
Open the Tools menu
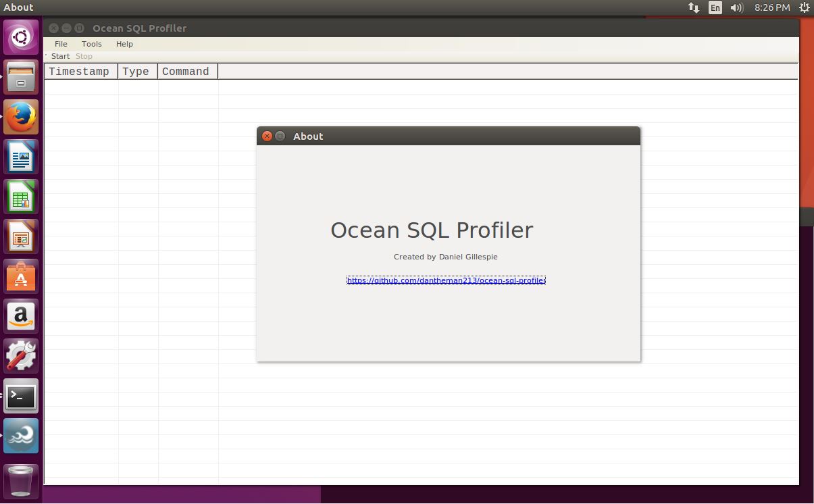pyautogui.click(x=91, y=43)
